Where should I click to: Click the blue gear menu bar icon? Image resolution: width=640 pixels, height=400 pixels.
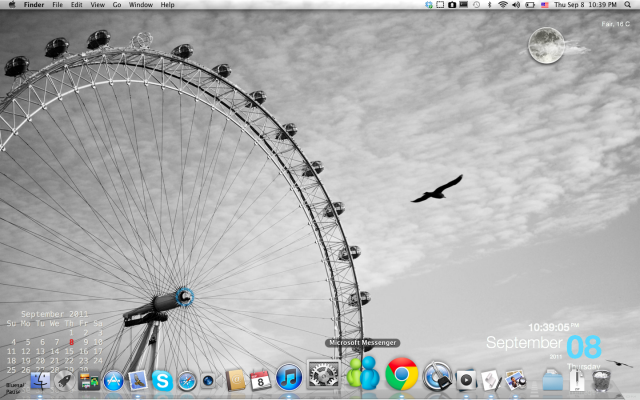point(429,5)
